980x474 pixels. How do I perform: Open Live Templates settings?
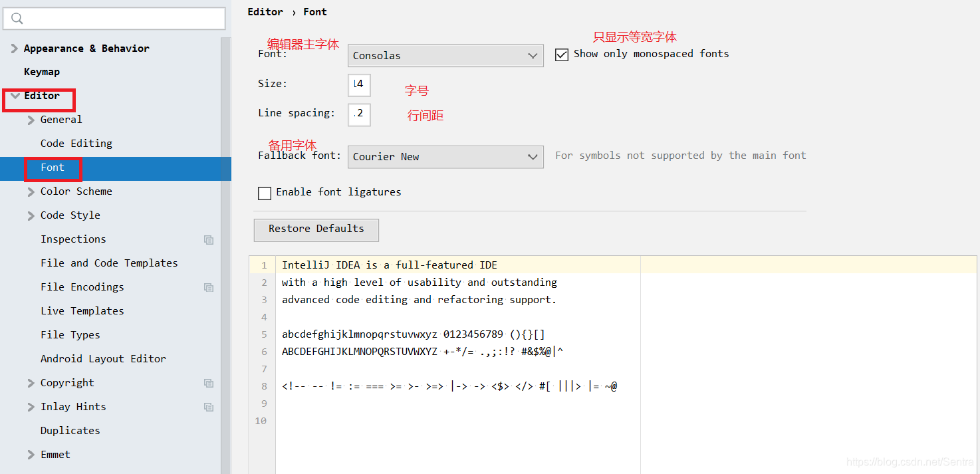pos(82,311)
